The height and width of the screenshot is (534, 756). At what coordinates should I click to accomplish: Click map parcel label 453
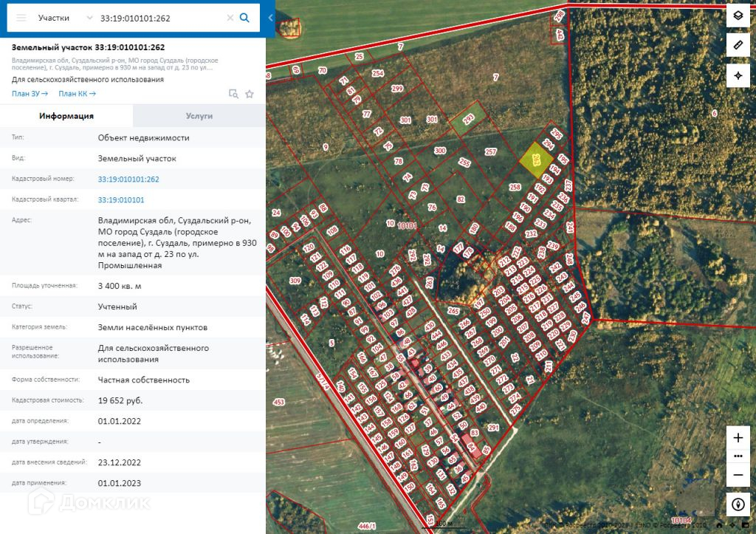278,402
